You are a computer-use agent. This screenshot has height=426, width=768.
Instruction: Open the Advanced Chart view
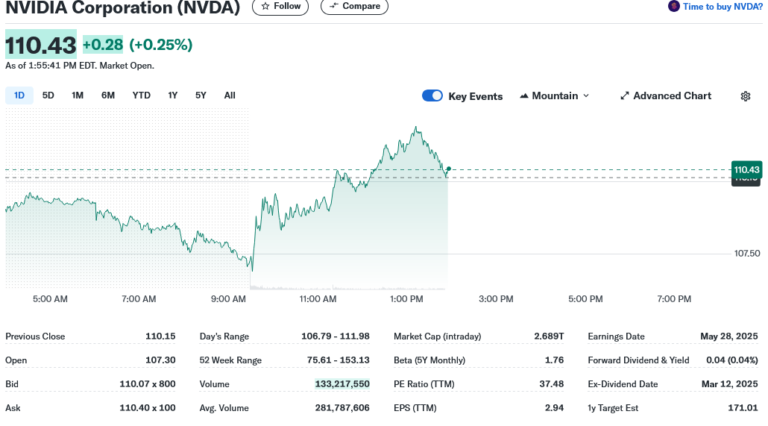(666, 96)
